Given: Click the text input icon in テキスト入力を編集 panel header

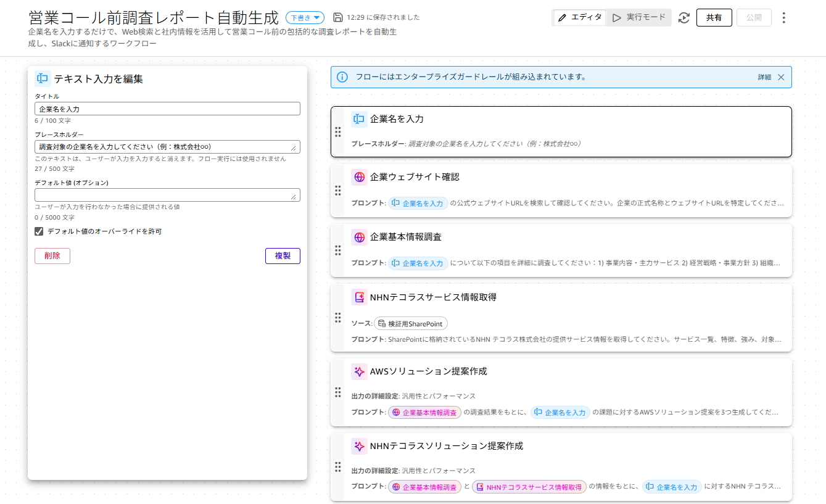Looking at the screenshot, I should 43,79.
